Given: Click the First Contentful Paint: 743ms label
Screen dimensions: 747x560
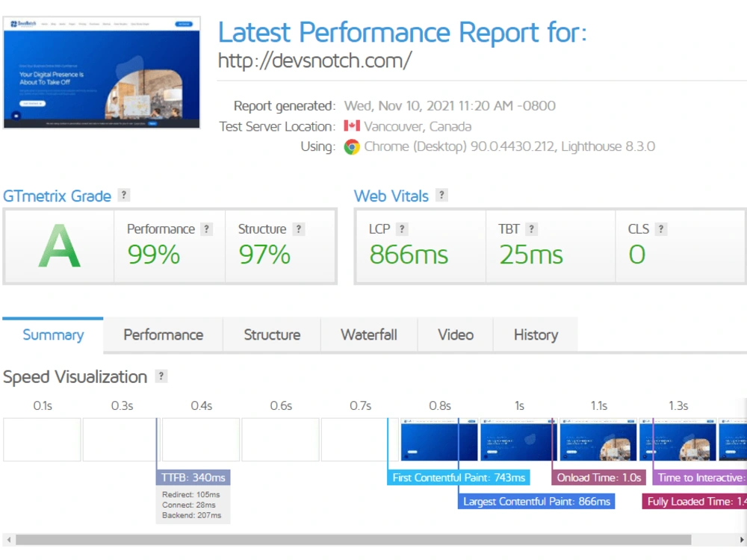Looking at the screenshot, I should coord(459,477).
